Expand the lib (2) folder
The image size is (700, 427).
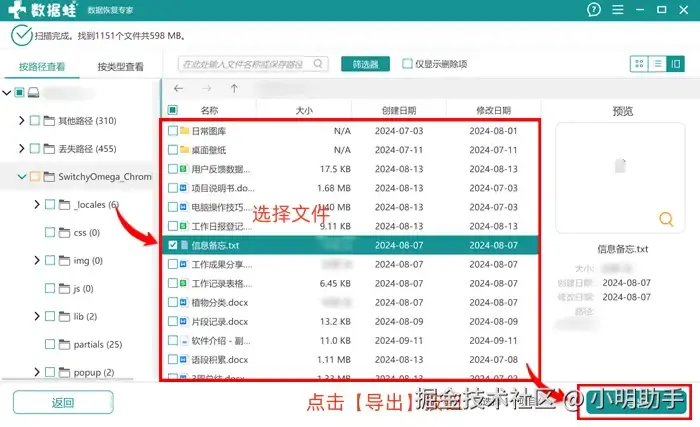point(37,316)
